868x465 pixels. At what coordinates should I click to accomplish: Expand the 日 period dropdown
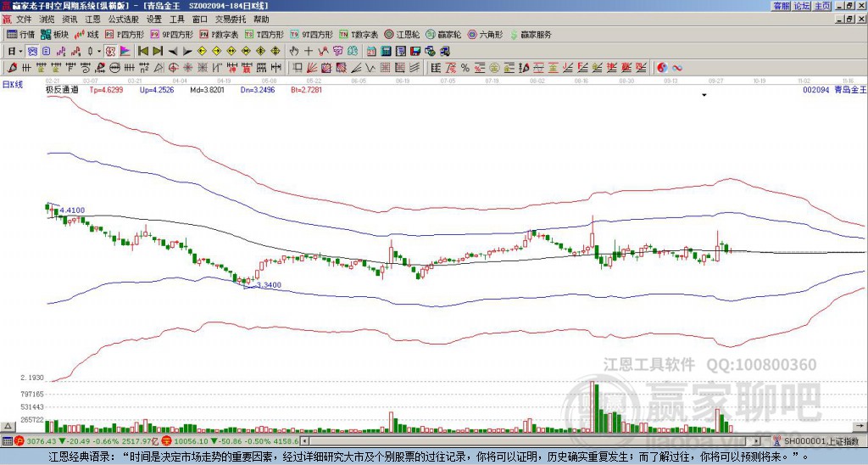[20, 52]
